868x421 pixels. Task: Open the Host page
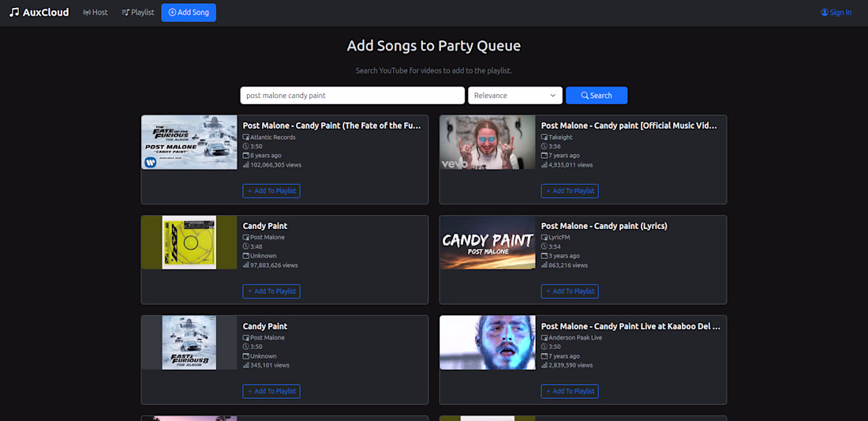click(x=95, y=13)
